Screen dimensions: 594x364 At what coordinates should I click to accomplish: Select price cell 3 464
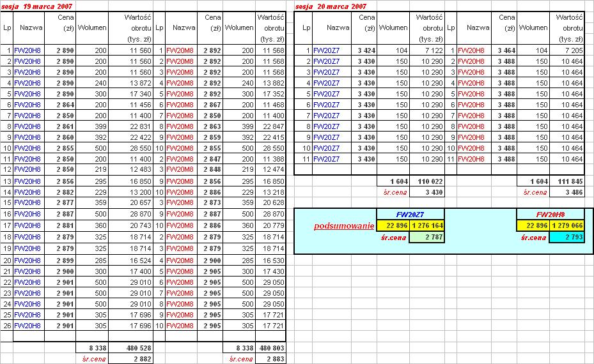tap(504, 50)
